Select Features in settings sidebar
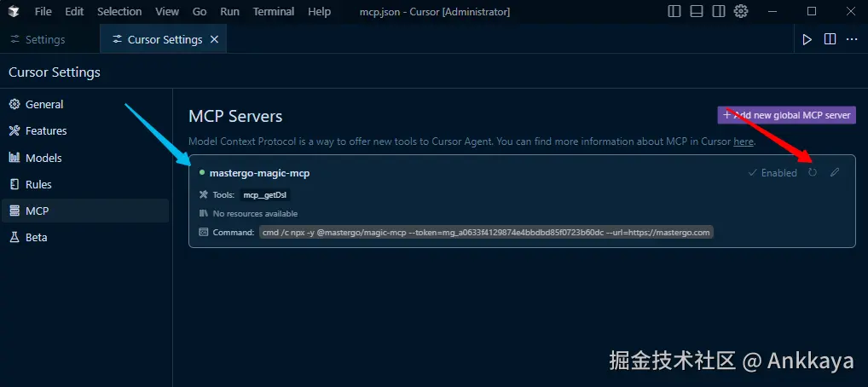This screenshot has height=387, width=868. tap(85, 130)
